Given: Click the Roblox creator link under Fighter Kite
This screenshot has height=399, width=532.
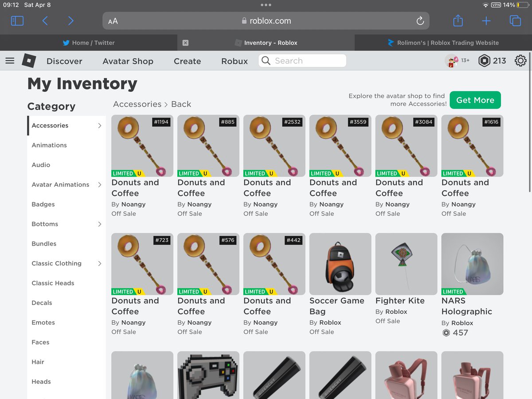Looking at the screenshot, I should click(x=396, y=312).
